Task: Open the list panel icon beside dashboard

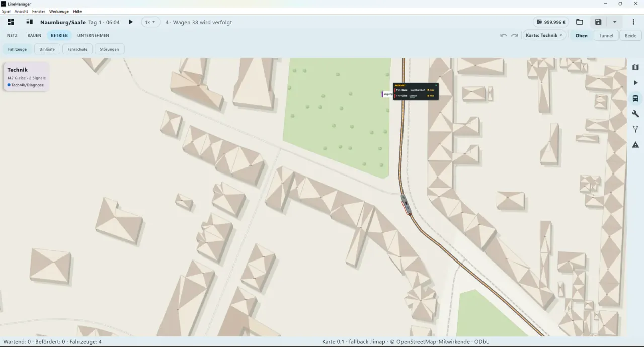Action: point(30,22)
